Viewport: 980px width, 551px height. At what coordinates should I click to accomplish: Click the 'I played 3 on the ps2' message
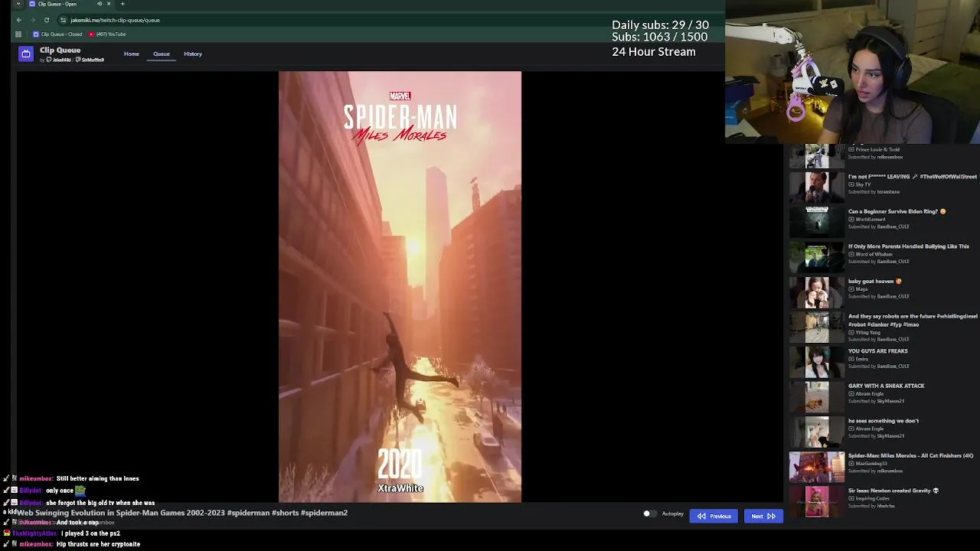pyautogui.click(x=90, y=533)
